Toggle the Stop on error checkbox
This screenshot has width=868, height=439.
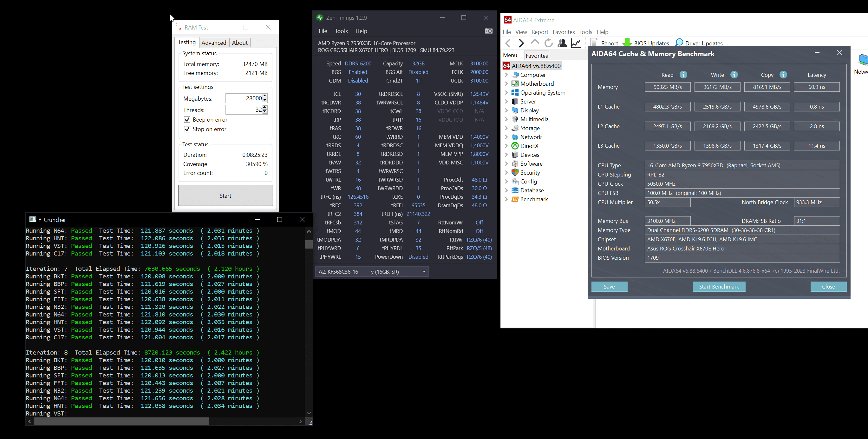tap(187, 129)
